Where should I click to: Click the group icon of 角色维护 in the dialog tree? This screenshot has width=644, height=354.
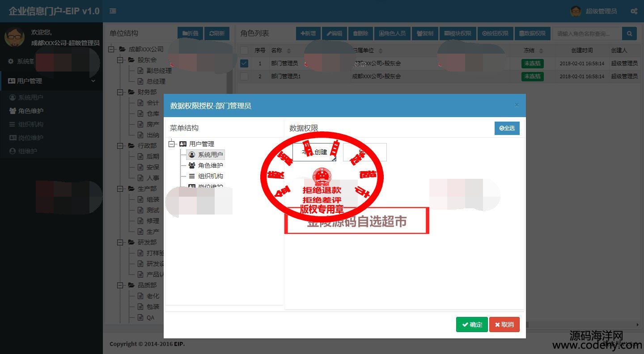tap(192, 165)
